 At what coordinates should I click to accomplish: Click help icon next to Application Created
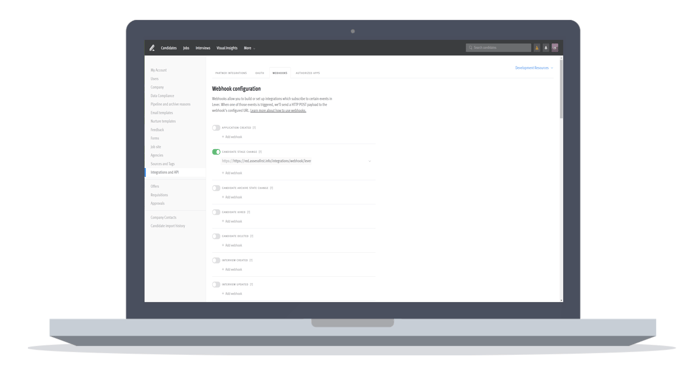(254, 128)
